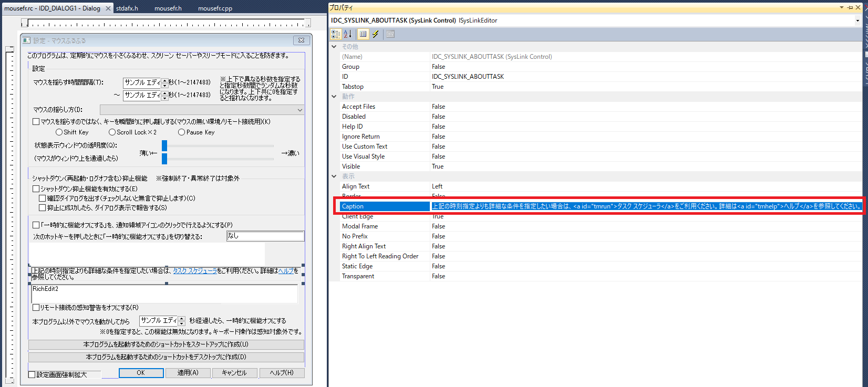This screenshot has width=868, height=387.
Task: Collapse the 表示 property category
Action: coord(334,176)
